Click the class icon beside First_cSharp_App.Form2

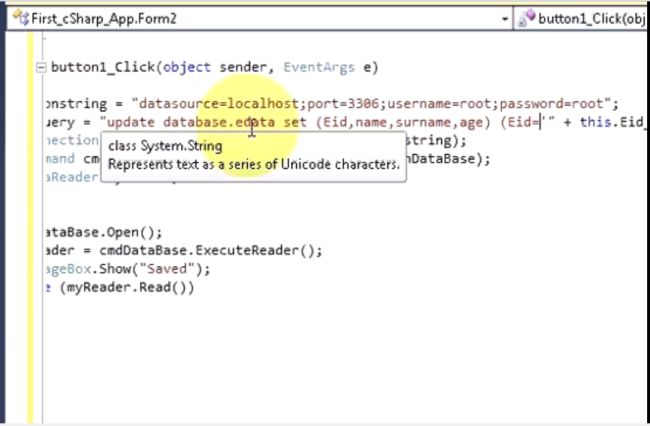[x=22, y=18]
